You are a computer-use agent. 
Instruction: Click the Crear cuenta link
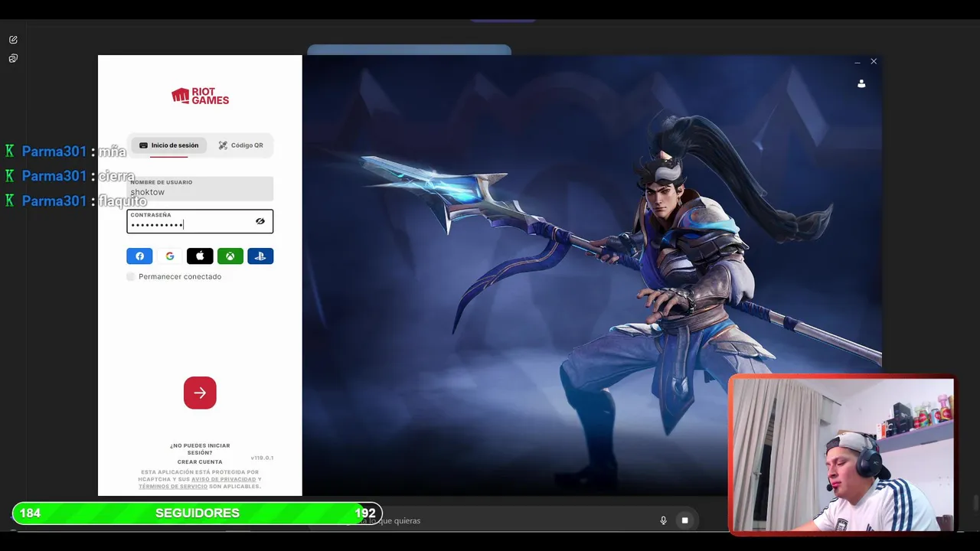(x=200, y=462)
